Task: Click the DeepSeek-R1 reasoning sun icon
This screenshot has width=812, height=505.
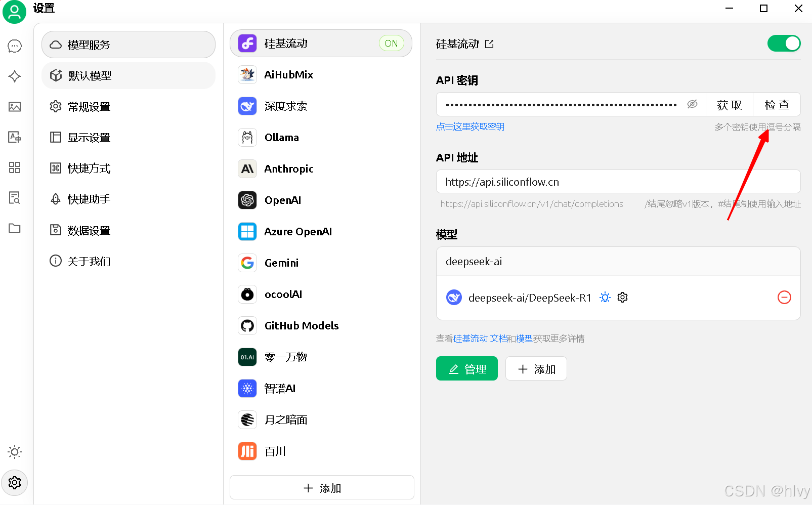Action: click(605, 298)
